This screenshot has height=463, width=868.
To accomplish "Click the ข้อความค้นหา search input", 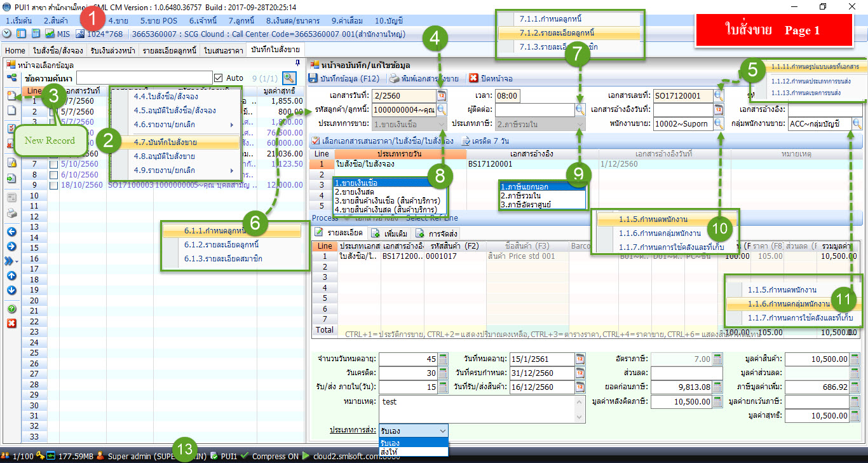I will (144, 78).
